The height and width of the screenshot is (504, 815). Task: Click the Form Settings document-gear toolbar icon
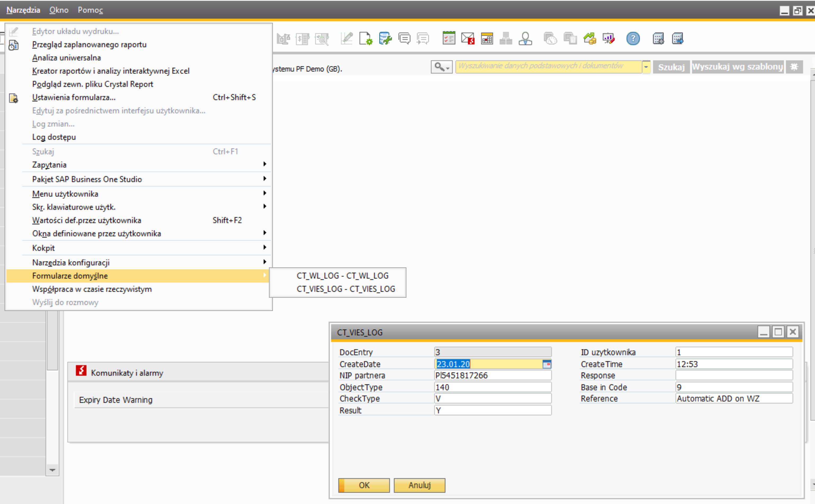pos(365,39)
